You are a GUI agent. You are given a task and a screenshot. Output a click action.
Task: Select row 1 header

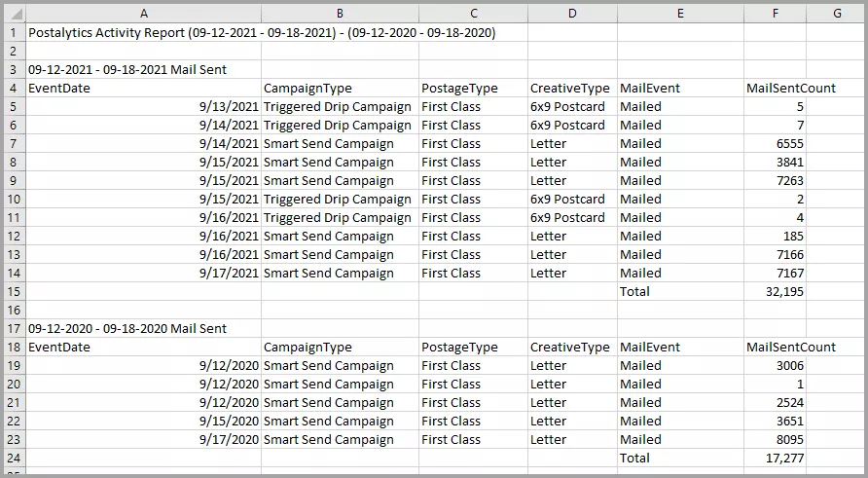(15, 33)
